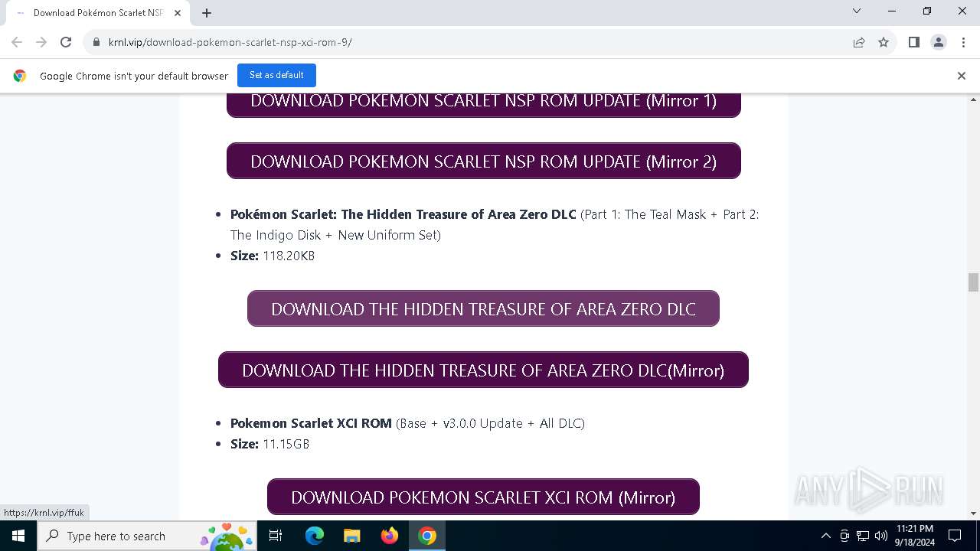Click the scrollbar down arrow
The height and width of the screenshot is (551, 980).
[x=973, y=514]
